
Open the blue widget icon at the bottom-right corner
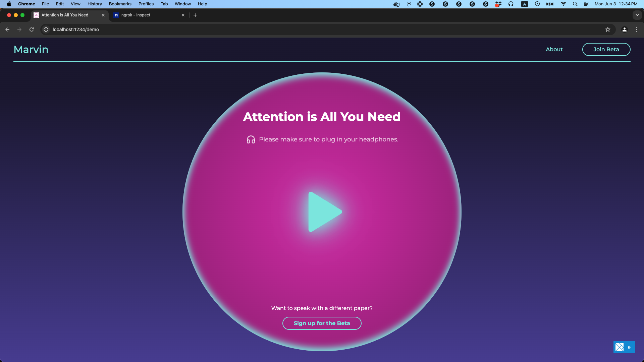[620, 347]
